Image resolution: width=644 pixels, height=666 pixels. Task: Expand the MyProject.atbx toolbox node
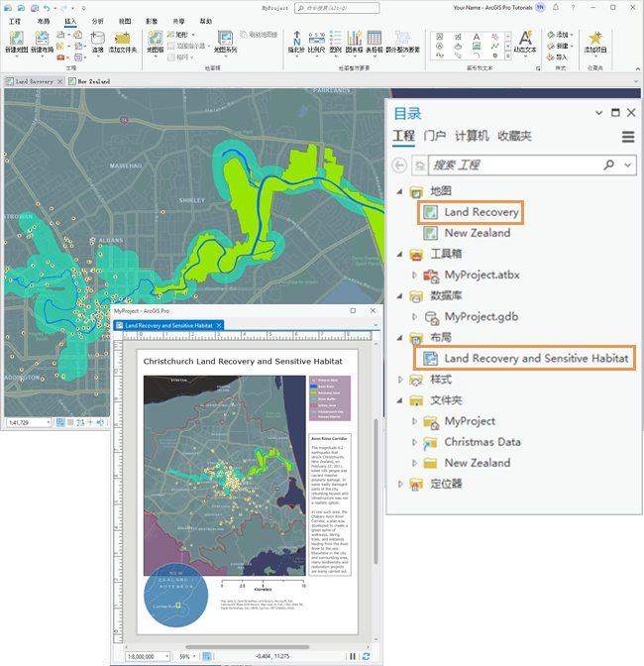coord(414,276)
